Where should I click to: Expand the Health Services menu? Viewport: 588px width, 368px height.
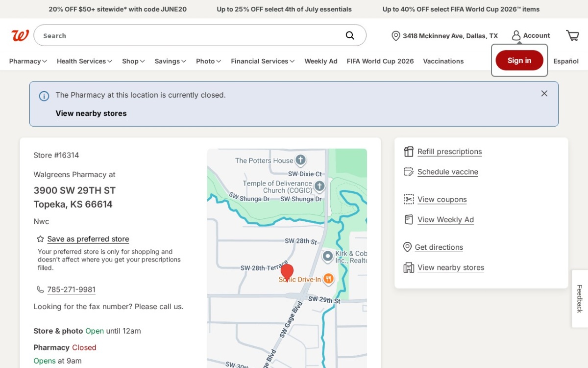click(x=84, y=61)
